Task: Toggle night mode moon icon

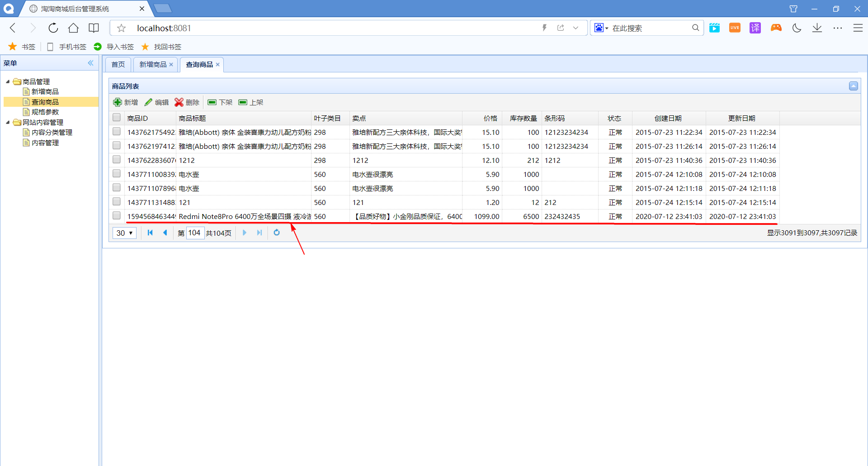Action: [x=797, y=28]
